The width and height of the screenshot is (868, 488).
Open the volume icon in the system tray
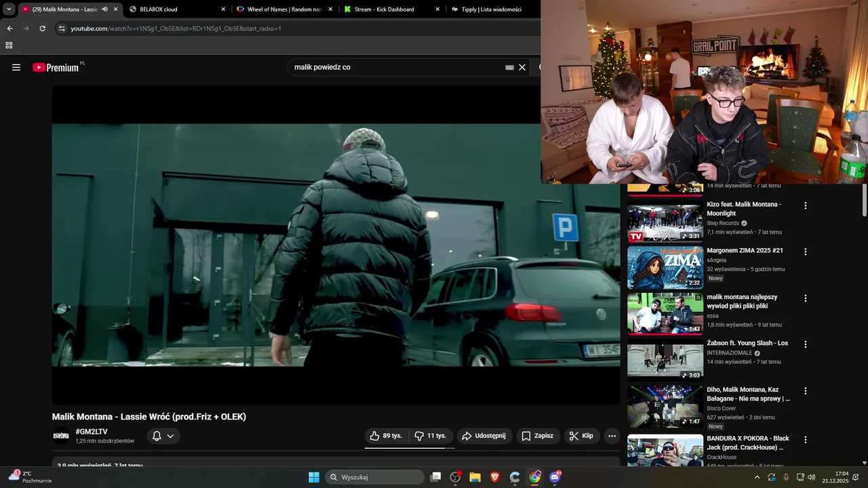(812, 477)
